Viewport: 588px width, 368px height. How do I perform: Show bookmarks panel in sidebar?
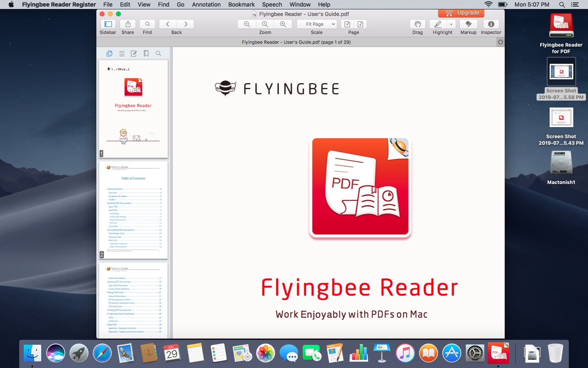click(146, 54)
